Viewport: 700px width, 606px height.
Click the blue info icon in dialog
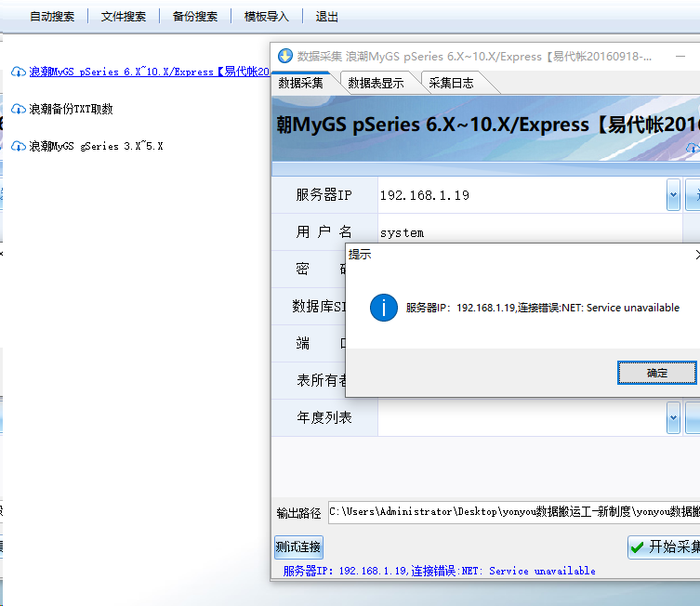click(x=384, y=308)
